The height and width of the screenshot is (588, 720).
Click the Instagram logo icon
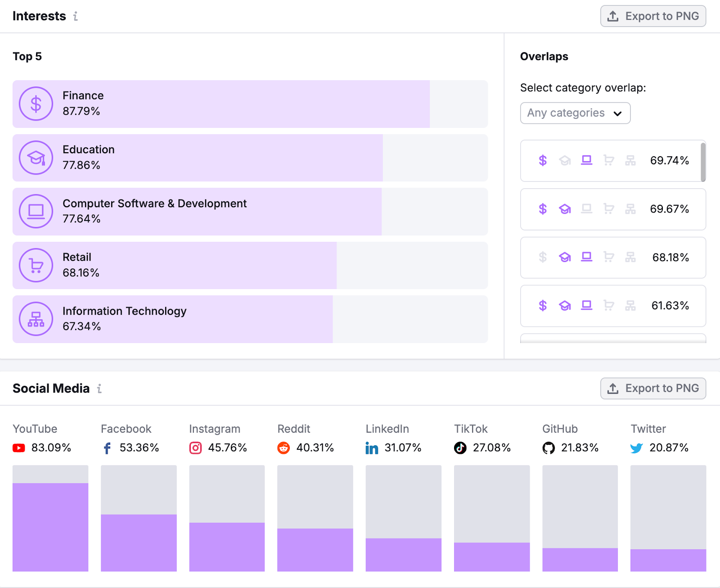195,448
